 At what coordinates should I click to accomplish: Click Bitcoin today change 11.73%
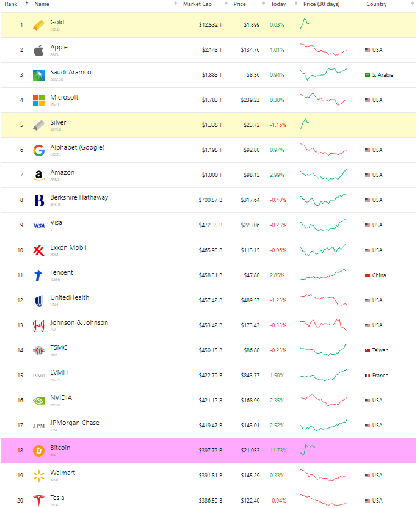(x=278, y=451)
